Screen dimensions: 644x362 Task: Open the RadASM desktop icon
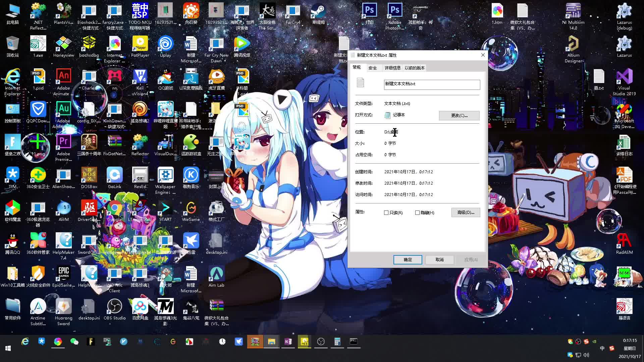click(x=624, y=244)
